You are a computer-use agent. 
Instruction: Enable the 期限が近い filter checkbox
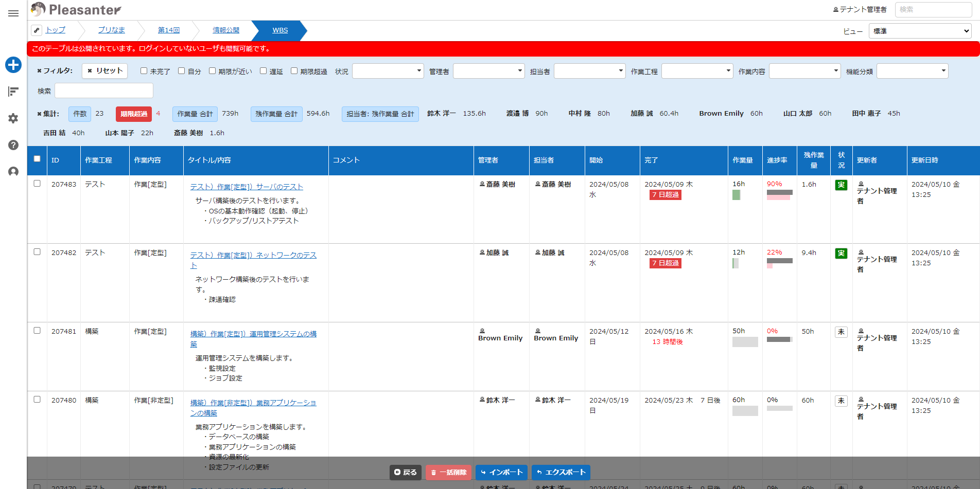[212, 71]
